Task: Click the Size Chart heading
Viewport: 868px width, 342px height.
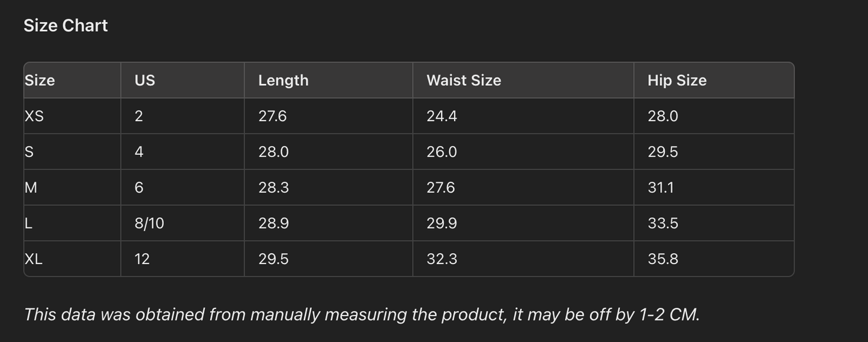Action: 65,25
